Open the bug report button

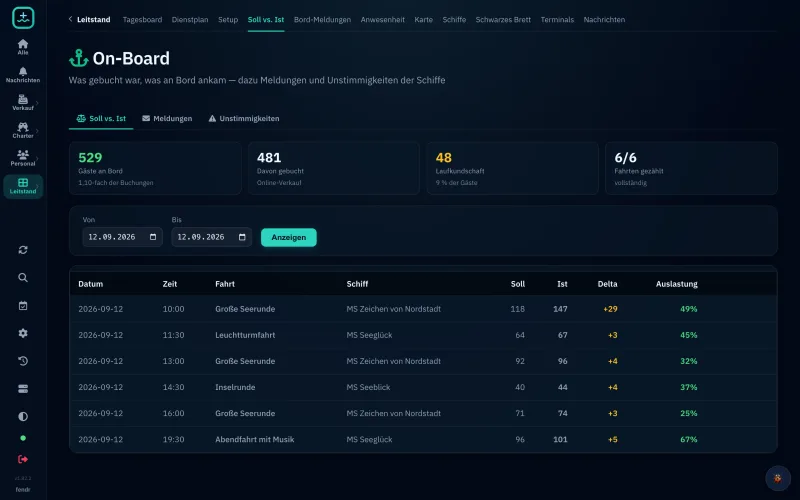click(x=778, y=478)
